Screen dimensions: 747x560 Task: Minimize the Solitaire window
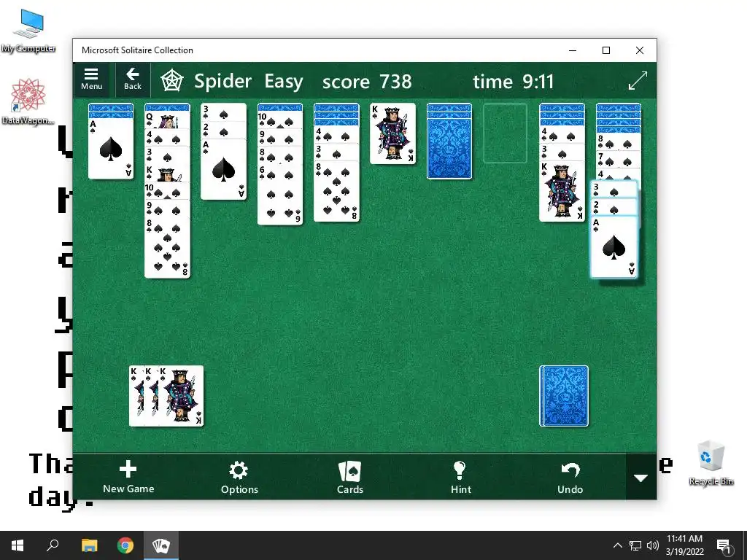click(x=573, y=50)
